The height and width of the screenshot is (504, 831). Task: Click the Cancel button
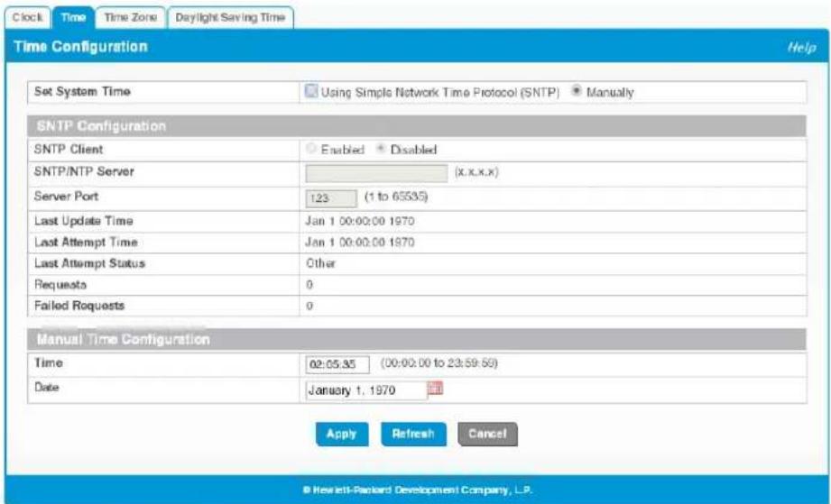coord(487,434)
